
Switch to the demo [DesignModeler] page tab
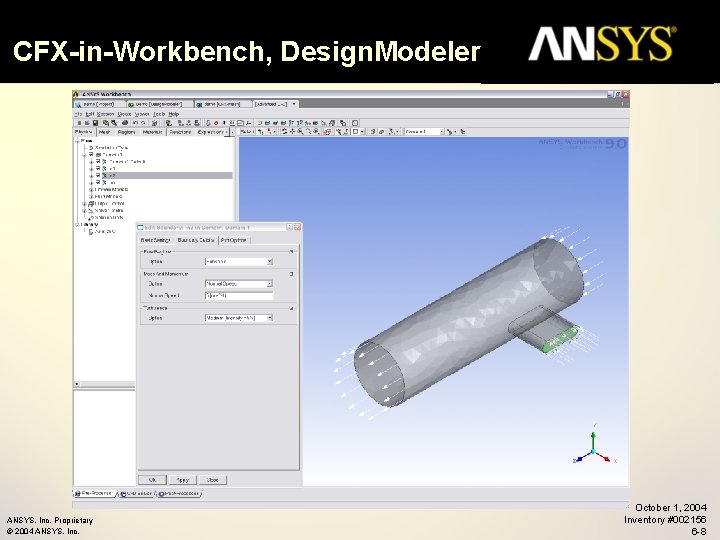(159, 104)
